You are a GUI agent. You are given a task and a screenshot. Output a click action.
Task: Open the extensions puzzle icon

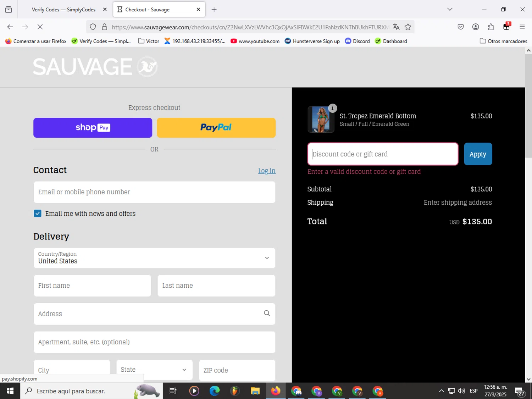pos(491,27)
